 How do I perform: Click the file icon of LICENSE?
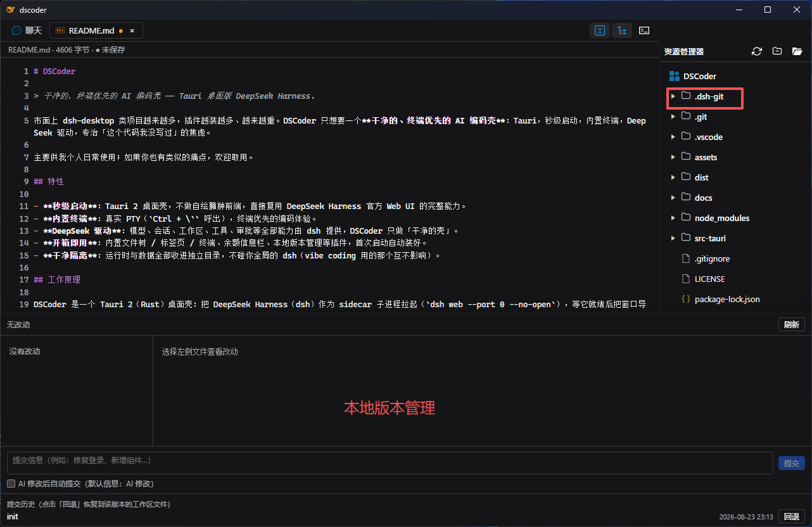coord(685,279)
